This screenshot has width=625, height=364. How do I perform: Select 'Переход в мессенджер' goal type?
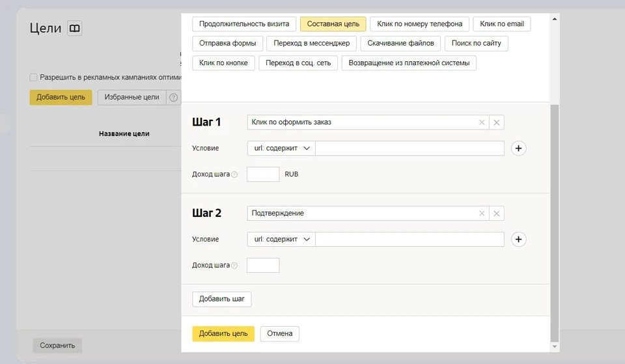tap(312, 44)
